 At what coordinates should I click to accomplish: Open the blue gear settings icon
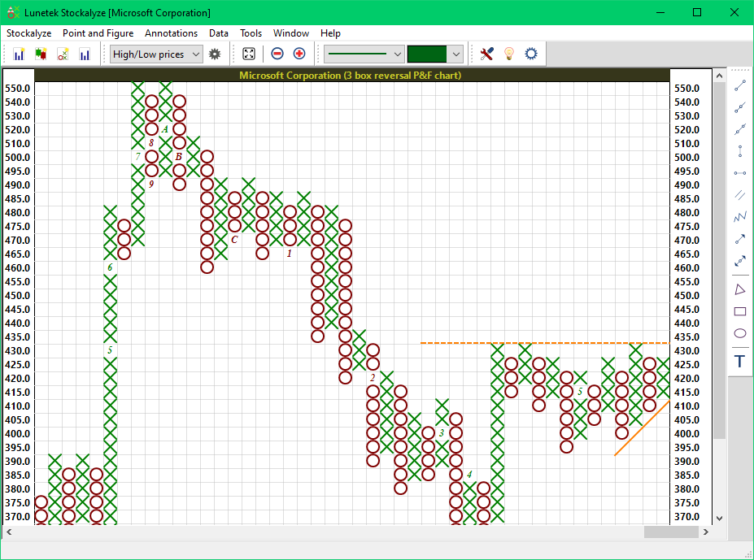pos(531,54)
